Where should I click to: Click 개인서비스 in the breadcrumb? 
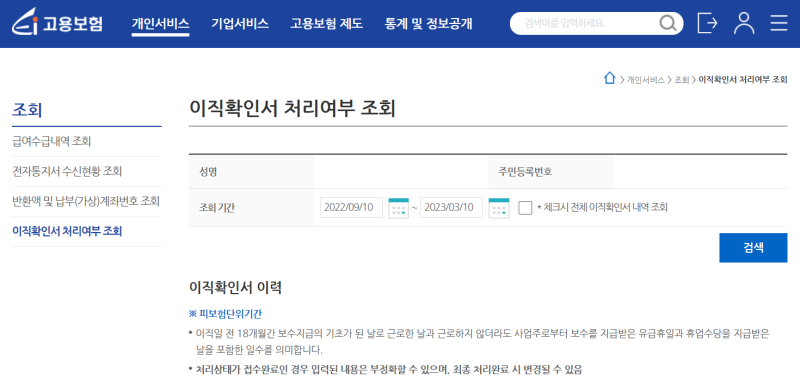(x=645, y=80)
